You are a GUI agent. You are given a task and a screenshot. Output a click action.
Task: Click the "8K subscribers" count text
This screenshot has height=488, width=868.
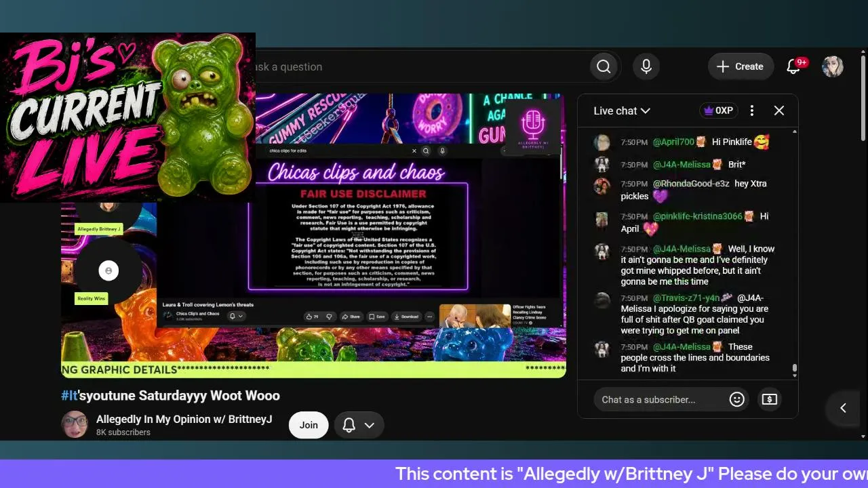[123, 432]
